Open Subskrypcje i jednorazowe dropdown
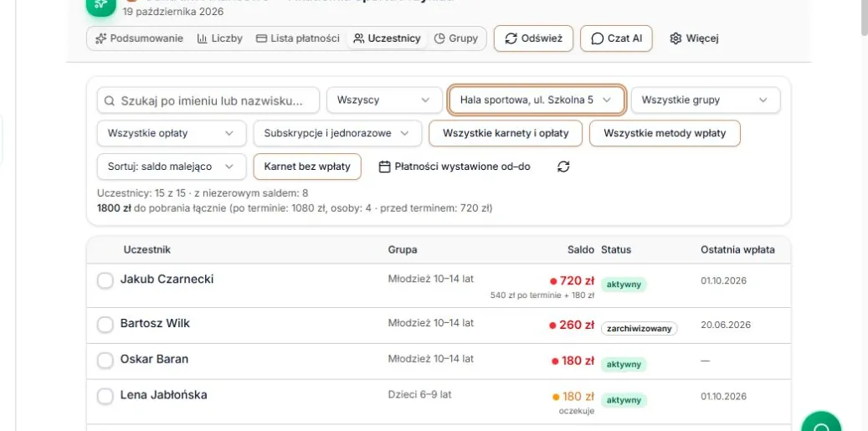The image size is (868, 431). pyautogui.click(x=337, y=133)
